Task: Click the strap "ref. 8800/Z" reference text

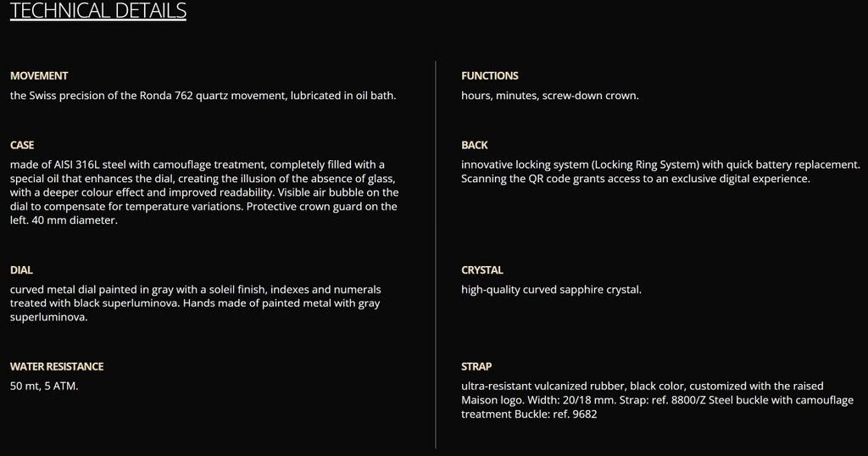Action: point(679,400)
